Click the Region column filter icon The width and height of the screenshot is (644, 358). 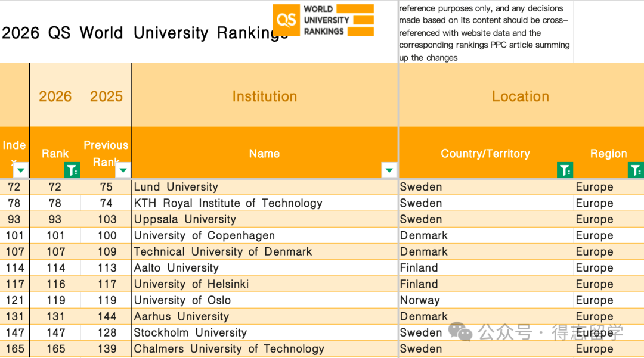[636, 170]
